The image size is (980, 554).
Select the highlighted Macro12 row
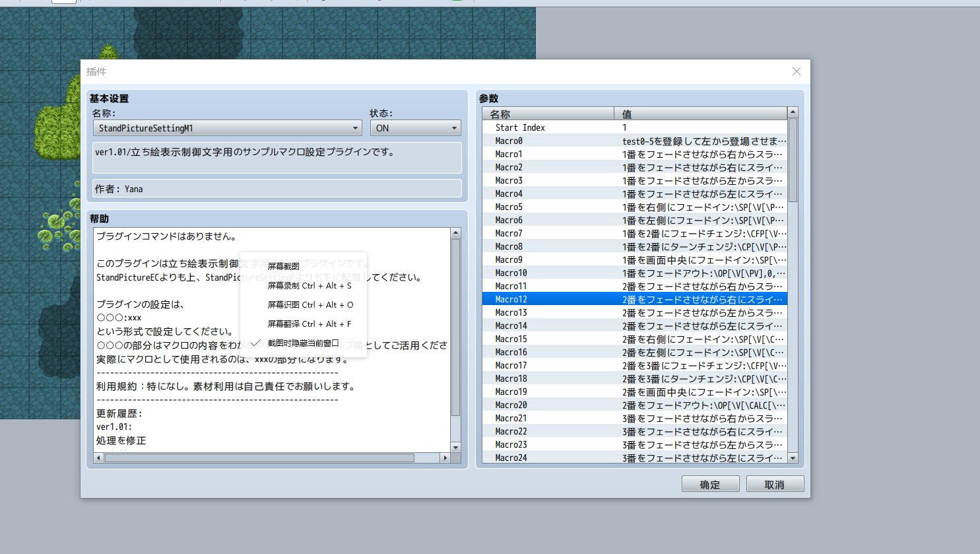(x=635, y=299)
